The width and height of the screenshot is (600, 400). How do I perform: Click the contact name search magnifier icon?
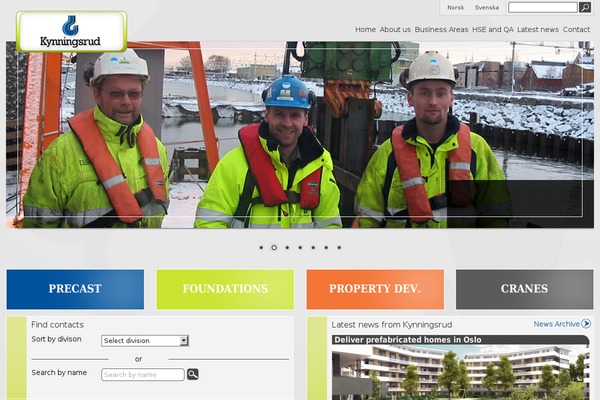click(x=193, y=374)
